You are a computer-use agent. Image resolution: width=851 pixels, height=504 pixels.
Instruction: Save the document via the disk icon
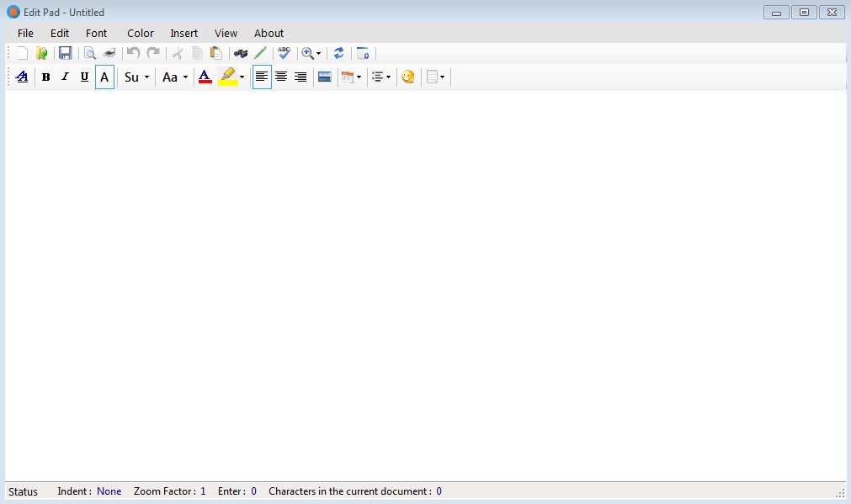(x=65, y=52)
